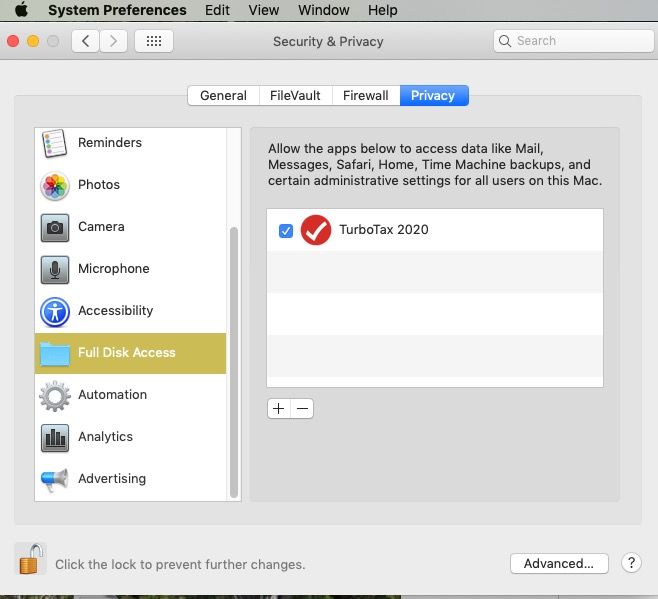658x599 pixels.
Task: Click the Automation gear icon
Action: (x=55, y=395)
